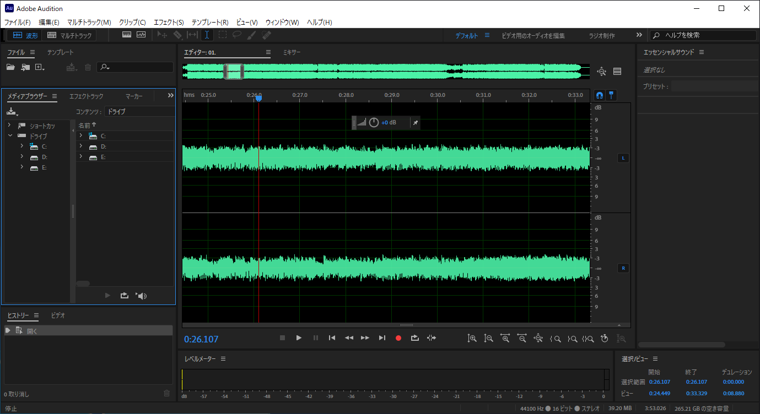Click Zoom to Selection icon
This screenshot has width=760, height=414.
click(588, 338)
